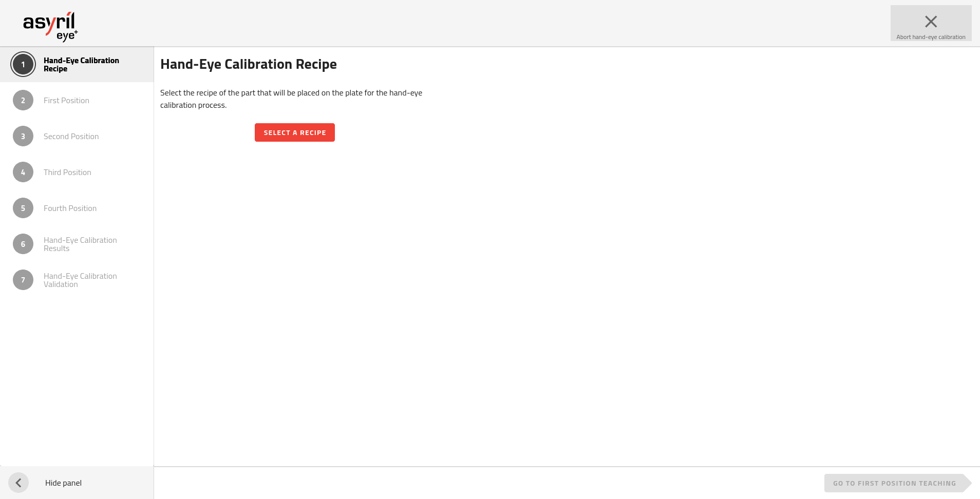Click the number 6 step circle
The height and width of the screenshot is (499, 980).
pos(23,244)
